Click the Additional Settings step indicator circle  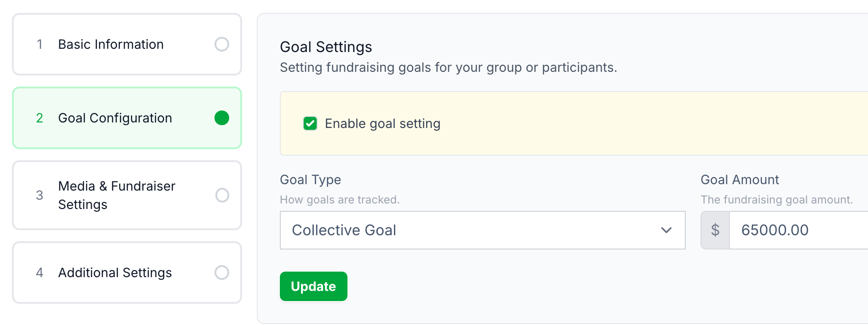[222, 273]
